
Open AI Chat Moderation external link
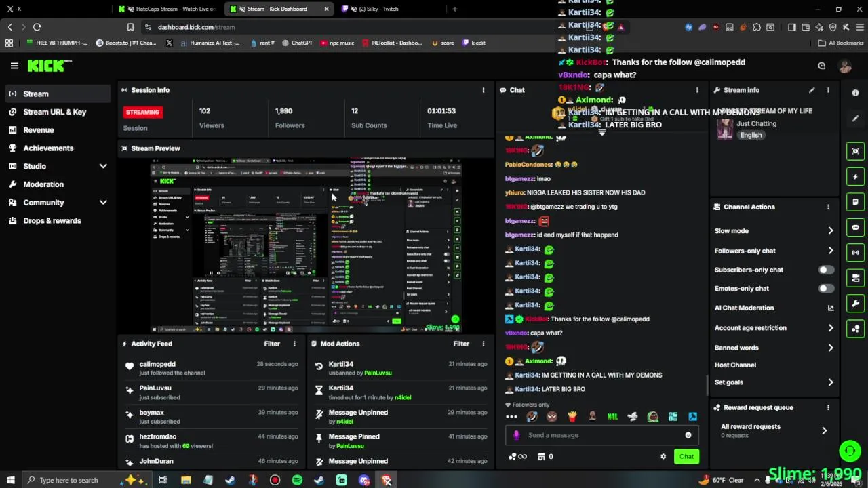pos(830,308)
